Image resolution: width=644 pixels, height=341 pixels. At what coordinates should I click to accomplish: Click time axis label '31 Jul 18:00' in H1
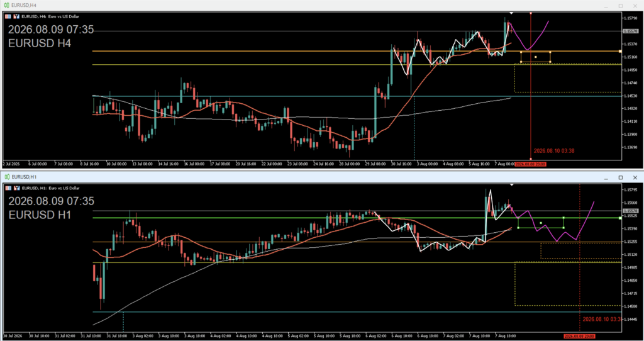pyautogui.click(x=116, y=336)
